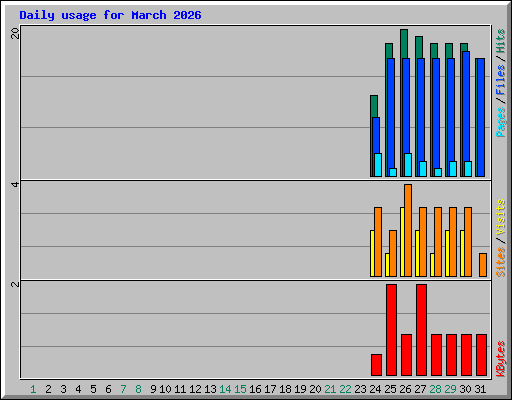Select the yellow Visits bar for day 26

point(402,242)
